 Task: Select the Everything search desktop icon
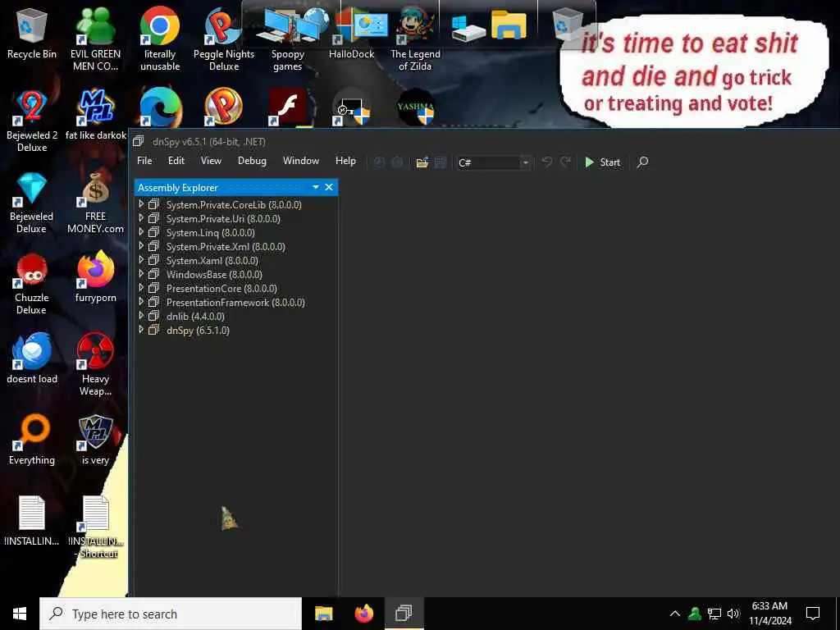click(32, 440)
